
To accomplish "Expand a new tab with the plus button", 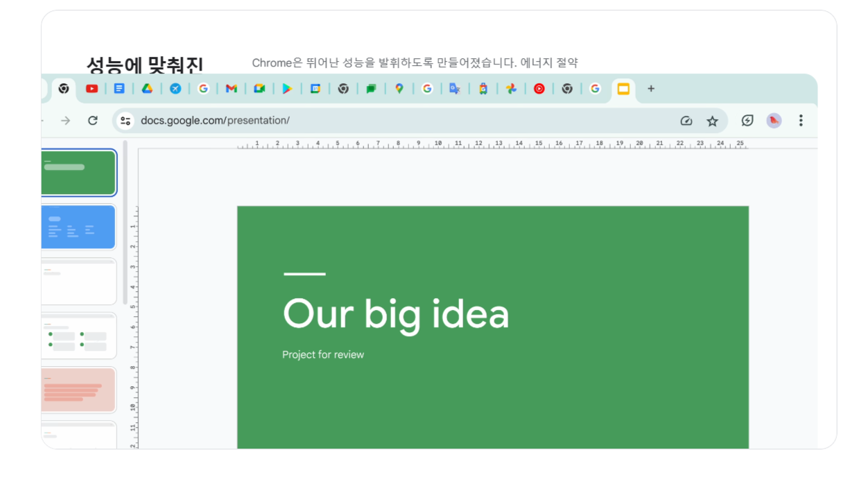I will click(650, 89).
